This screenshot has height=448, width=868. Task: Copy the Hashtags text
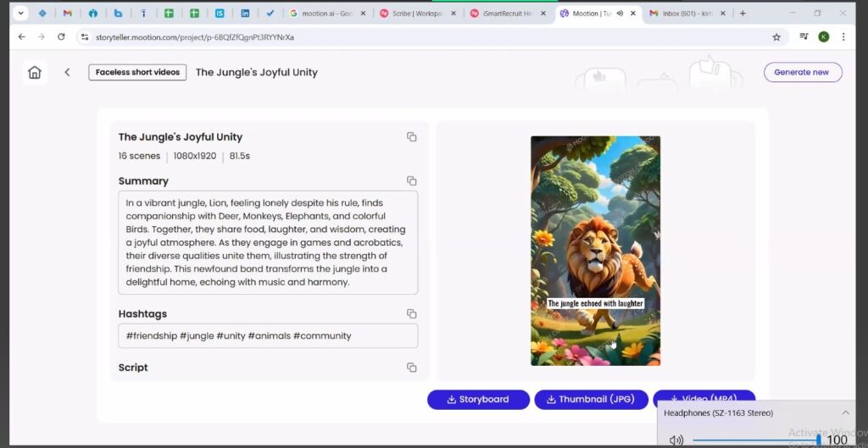point(411,313)
